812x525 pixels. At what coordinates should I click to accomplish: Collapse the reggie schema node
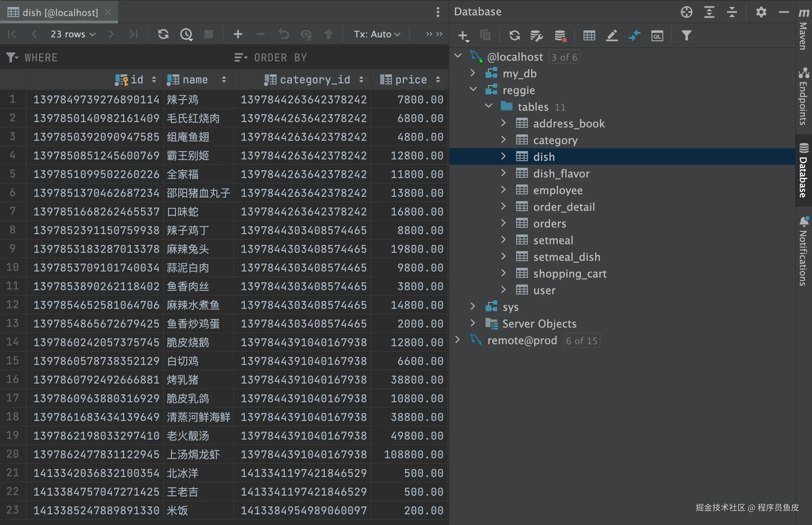point(473,90)
